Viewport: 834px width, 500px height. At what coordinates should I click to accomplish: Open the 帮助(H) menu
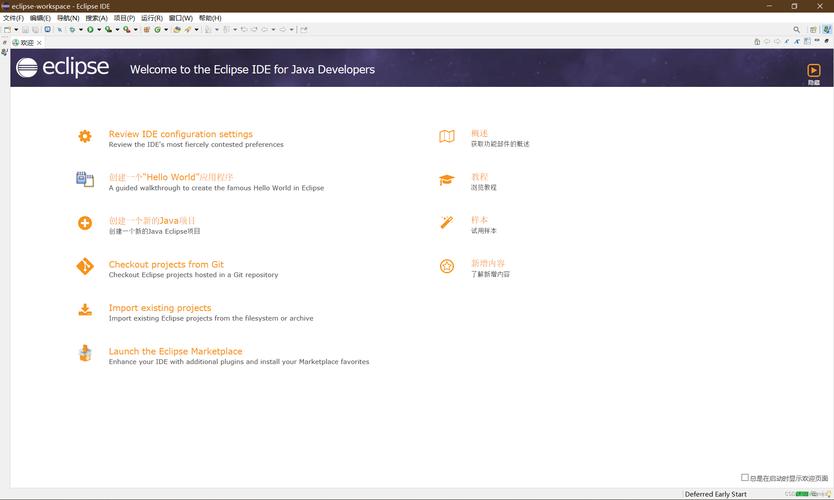[210, 18]
